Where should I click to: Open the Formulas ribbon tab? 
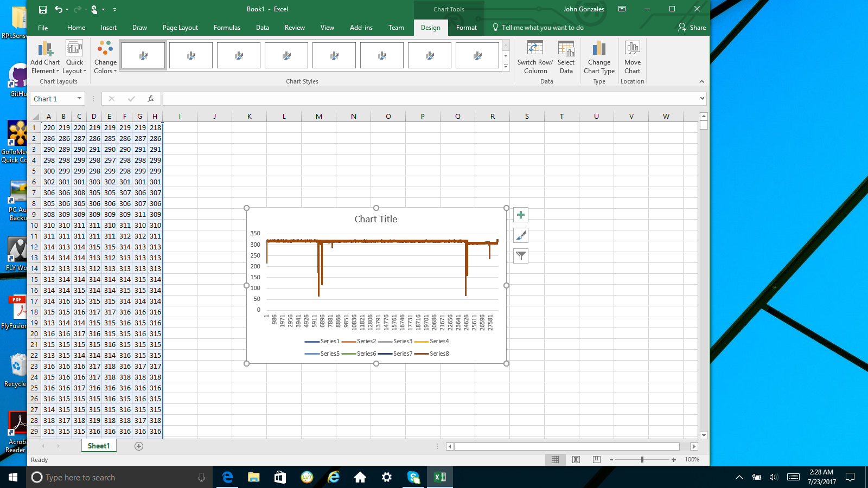click(x=227, y=27)
